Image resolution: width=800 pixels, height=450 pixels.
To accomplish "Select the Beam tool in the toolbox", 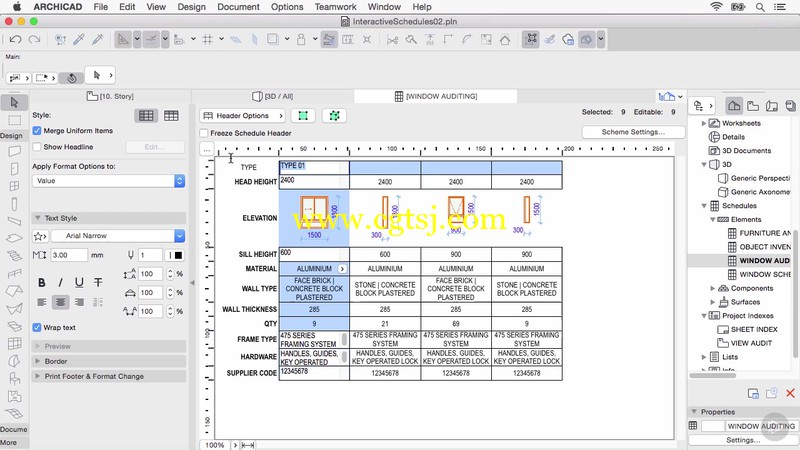I will pos(14,221).
